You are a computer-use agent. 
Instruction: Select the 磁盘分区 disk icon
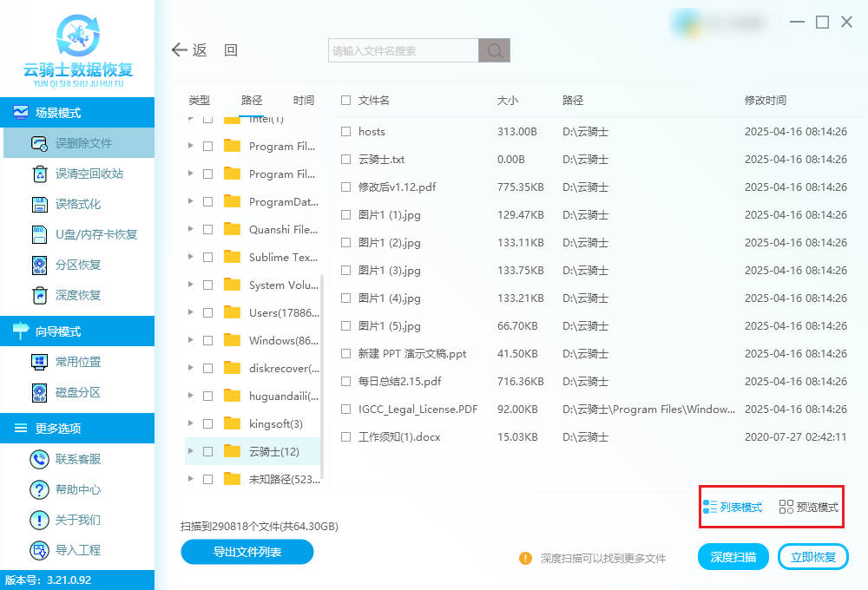39,392
